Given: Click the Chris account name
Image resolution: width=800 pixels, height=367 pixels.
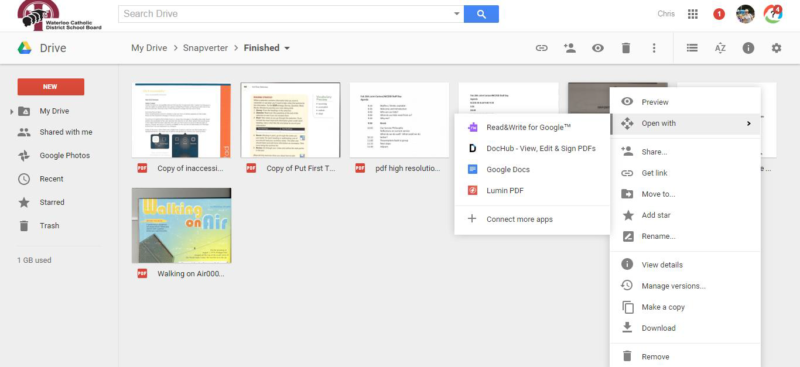Looking at the screenshot, I should point(666,14).
